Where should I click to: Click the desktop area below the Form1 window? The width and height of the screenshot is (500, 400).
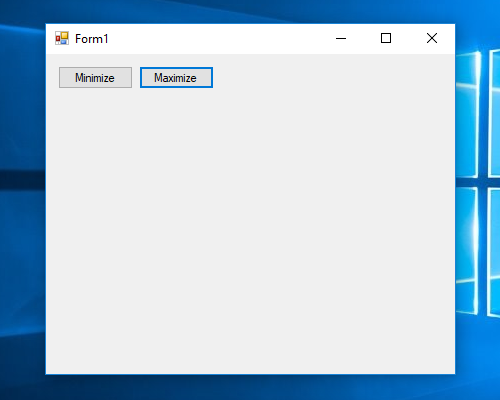pos(250,387)
